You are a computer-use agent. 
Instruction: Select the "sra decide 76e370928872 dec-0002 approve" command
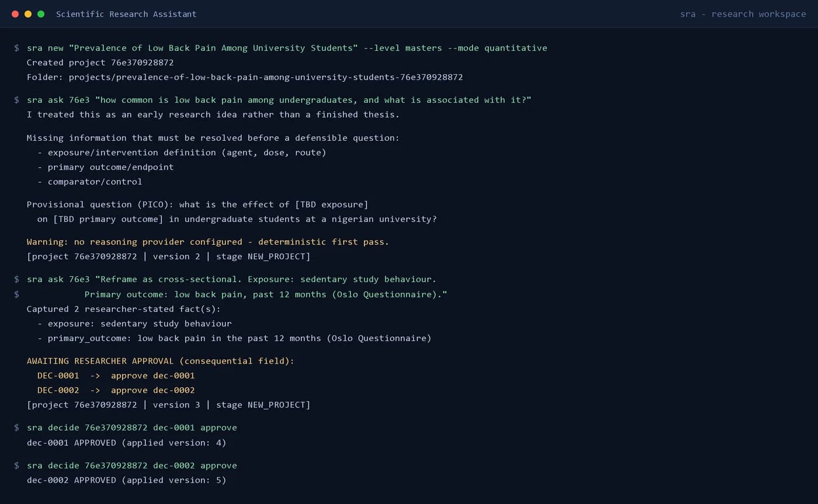[x=132, y=465]
